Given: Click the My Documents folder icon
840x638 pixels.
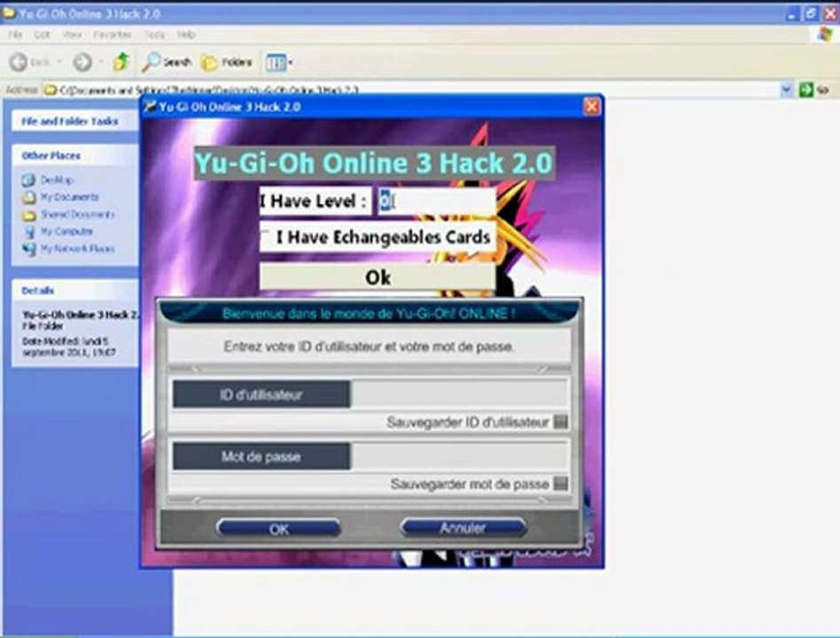Looking at the screenshot, I should [x=29, y=198].
